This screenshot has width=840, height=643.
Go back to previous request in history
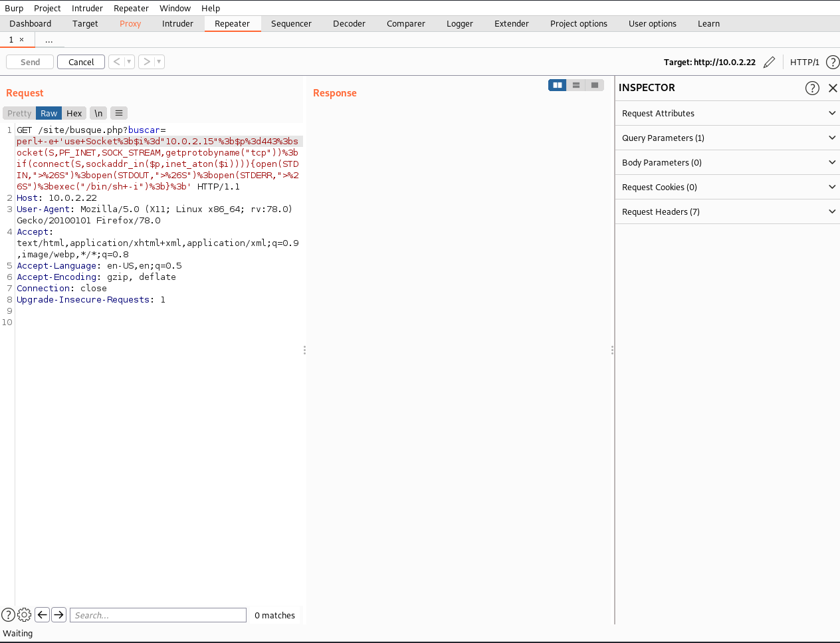point(116,62)
